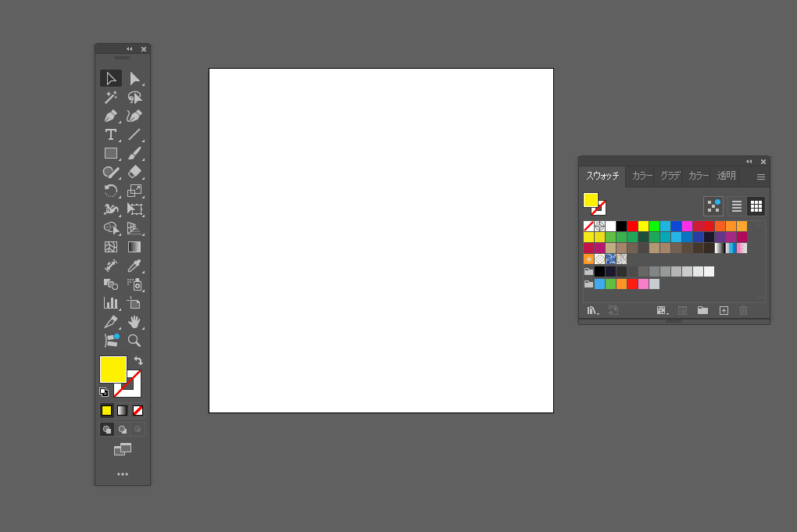Select the Width/Warp tool
Viewport: 797px width, 532px height.
click(x=111, y=209)
